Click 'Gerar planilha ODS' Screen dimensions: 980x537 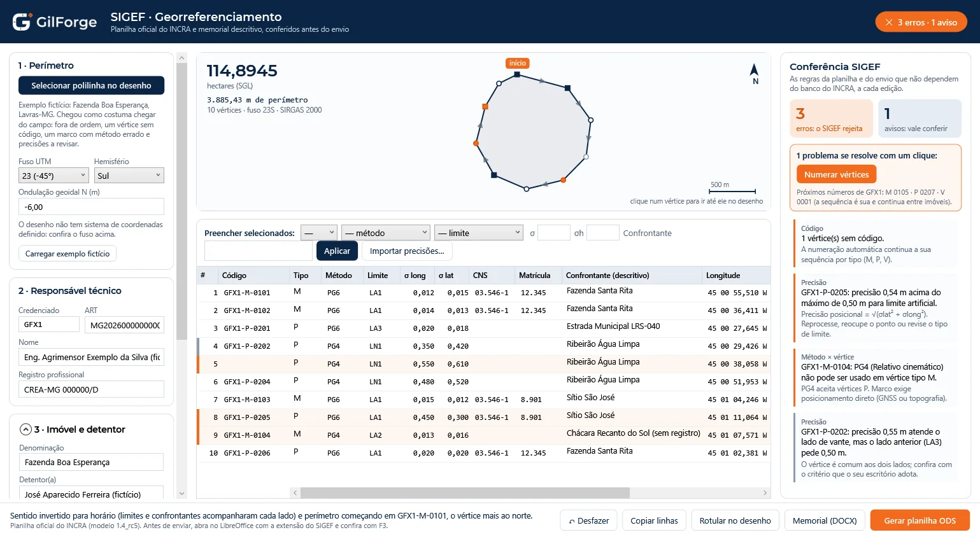click(x=920, y=520)
